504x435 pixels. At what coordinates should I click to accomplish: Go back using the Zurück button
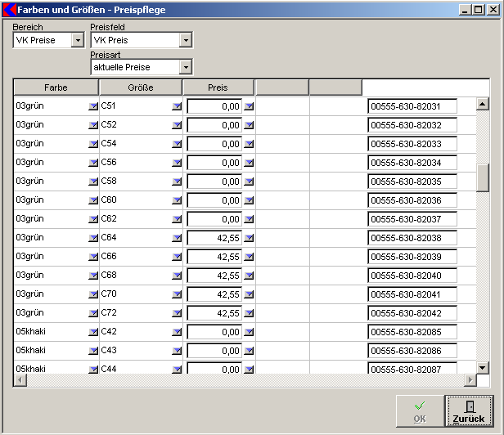(469, 411)
